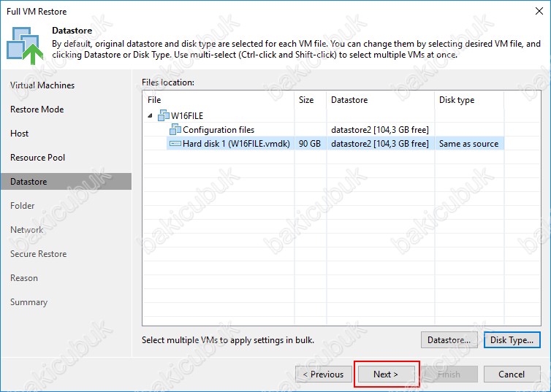Sort by the Datastore column header
This screenshot has height=392, width=551.
pyautogui.click(x=381, y=100)
